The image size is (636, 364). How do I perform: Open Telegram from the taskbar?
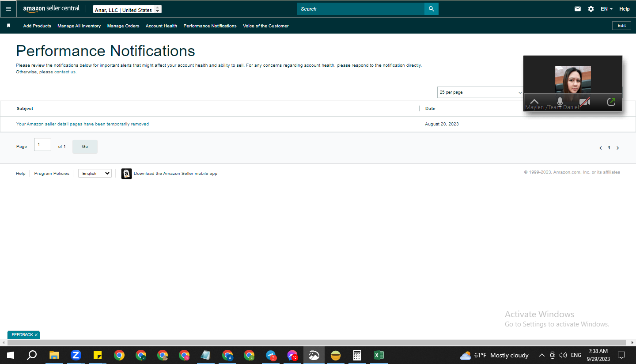click(271, 355)
